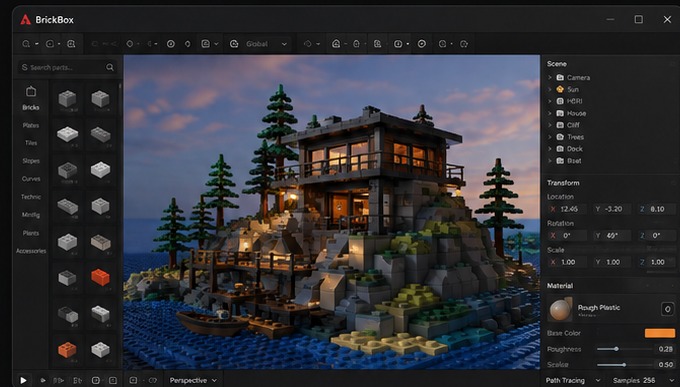Click the small play icon beside Play button
The image size is (680, 387).
43,380
